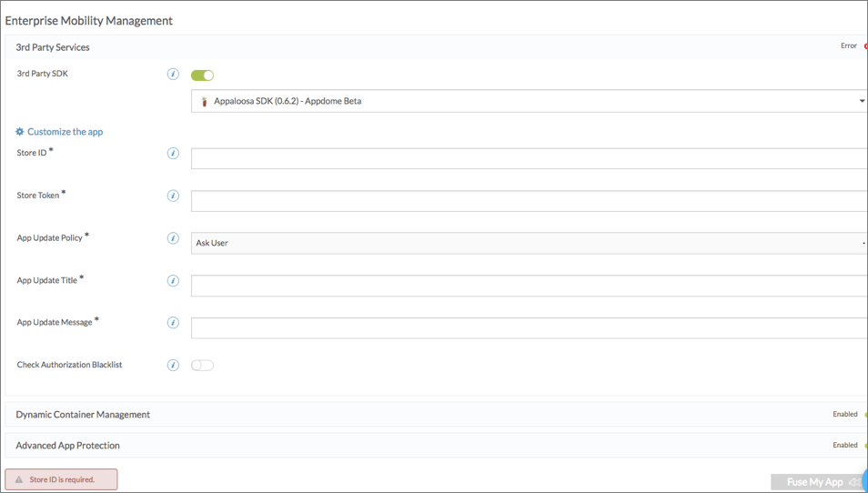Open info icon for 3rd Party SDK

173,75
